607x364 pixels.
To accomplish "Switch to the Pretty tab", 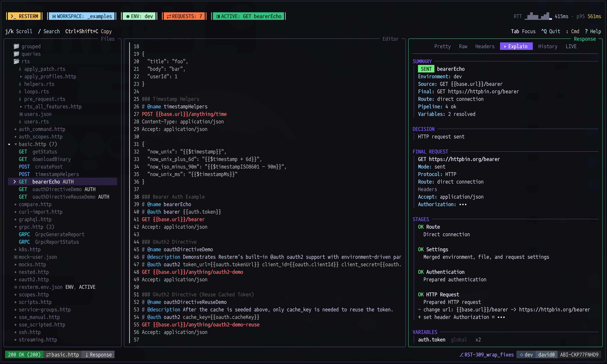I will click(x=442, y=46).
